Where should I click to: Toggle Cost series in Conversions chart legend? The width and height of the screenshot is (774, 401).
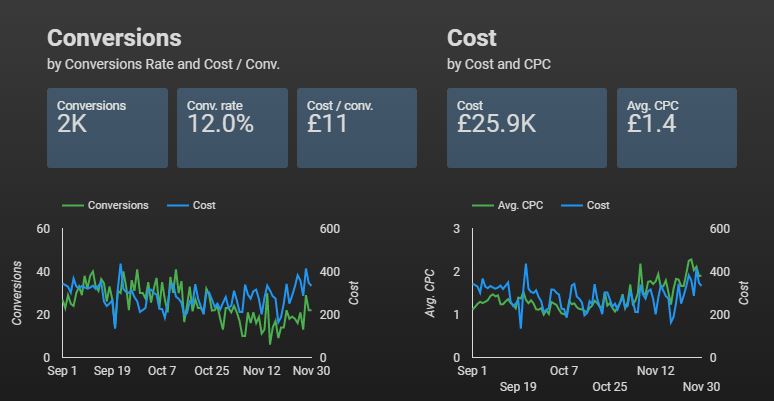coord(202,205)
